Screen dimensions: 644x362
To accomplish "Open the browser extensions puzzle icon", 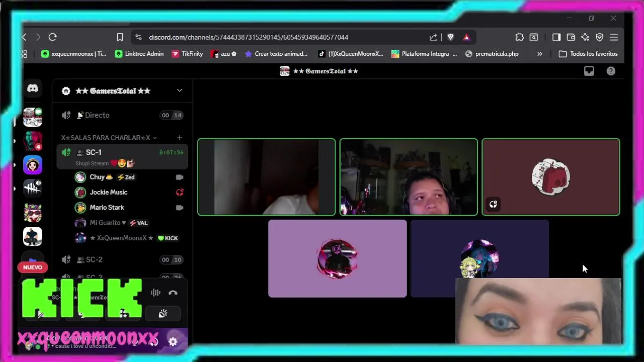I will point(520,37).
